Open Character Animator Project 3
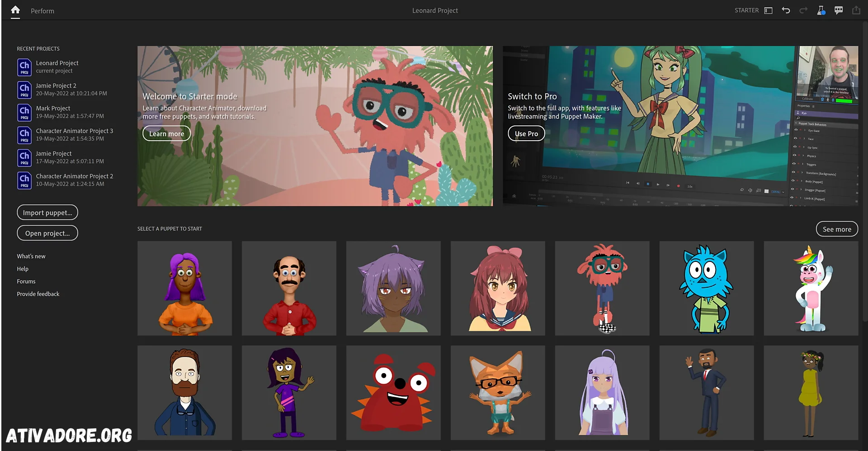 [x=75, y=134]
